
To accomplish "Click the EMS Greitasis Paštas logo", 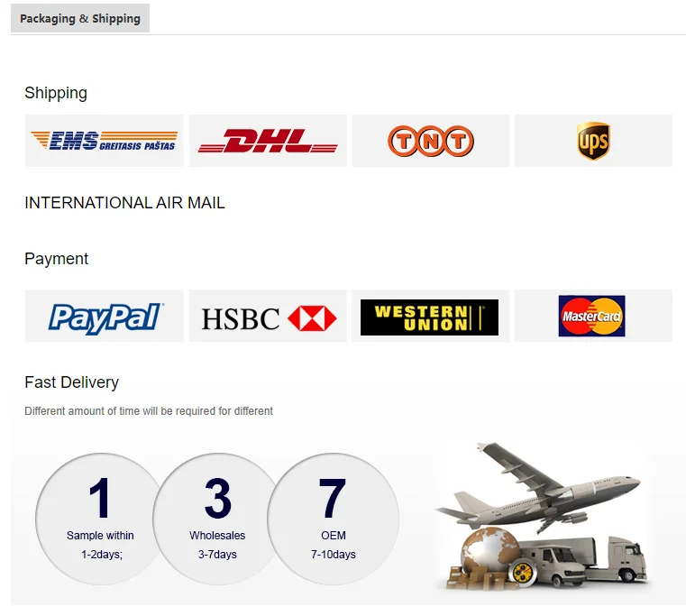I will [x=105, y=141].
